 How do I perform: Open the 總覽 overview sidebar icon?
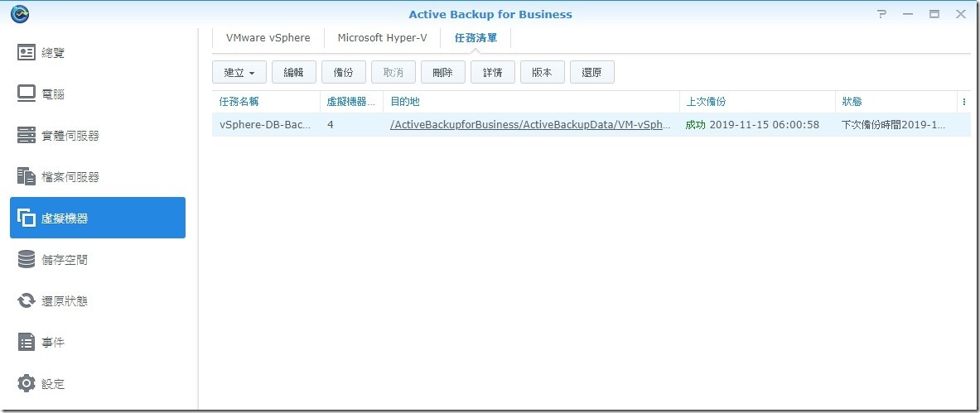[x=27, y=52]
